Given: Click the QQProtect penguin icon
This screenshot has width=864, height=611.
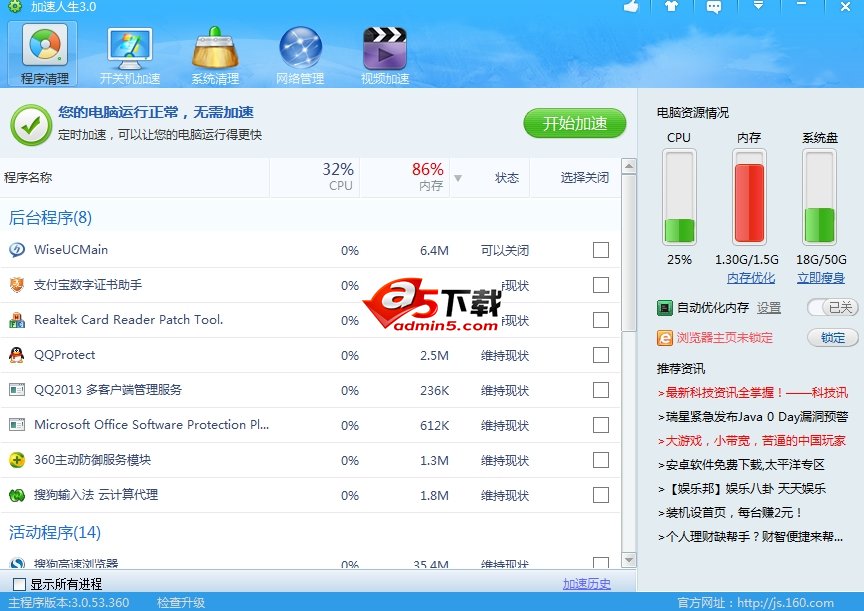Looking at the screenshot, I should click(17, 355).
